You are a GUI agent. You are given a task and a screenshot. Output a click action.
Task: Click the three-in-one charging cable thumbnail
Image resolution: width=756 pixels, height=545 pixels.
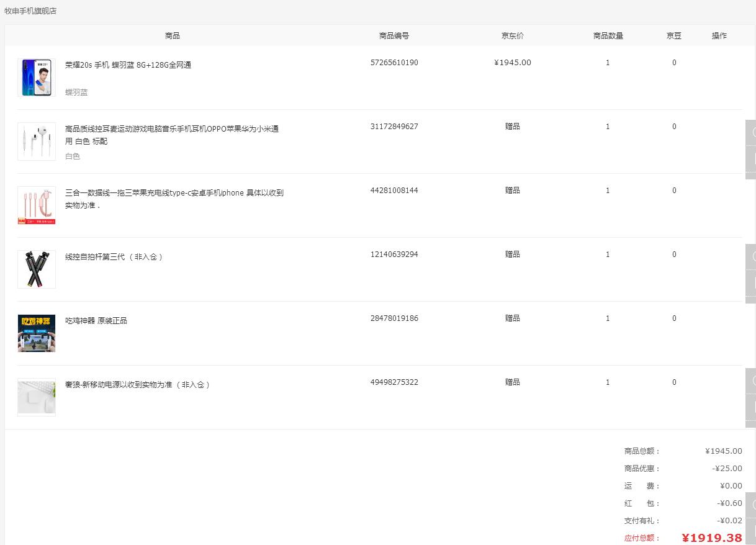click(36, 205)
